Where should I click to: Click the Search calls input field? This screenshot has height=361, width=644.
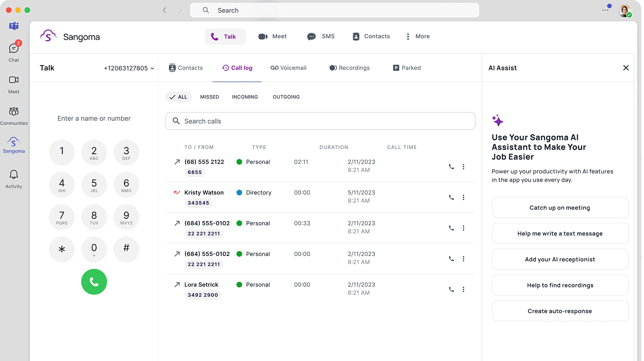(x=320, y=121)
